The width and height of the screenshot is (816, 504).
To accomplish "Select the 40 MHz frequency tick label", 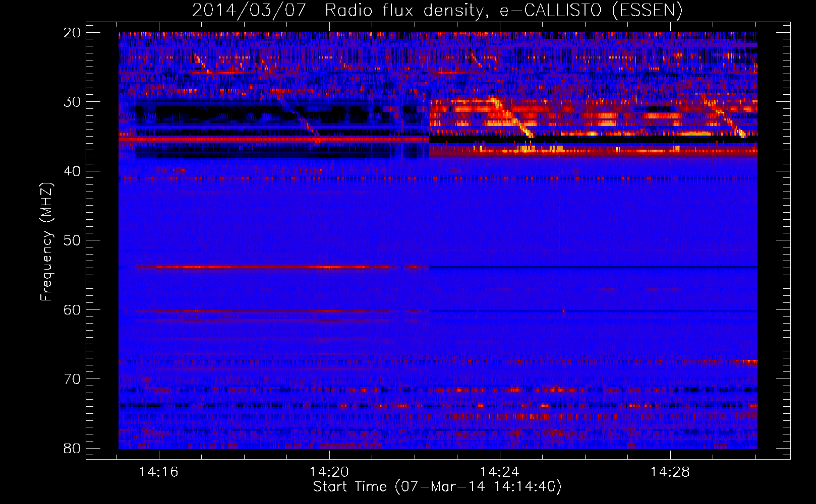I will click(x=72, y=171).
